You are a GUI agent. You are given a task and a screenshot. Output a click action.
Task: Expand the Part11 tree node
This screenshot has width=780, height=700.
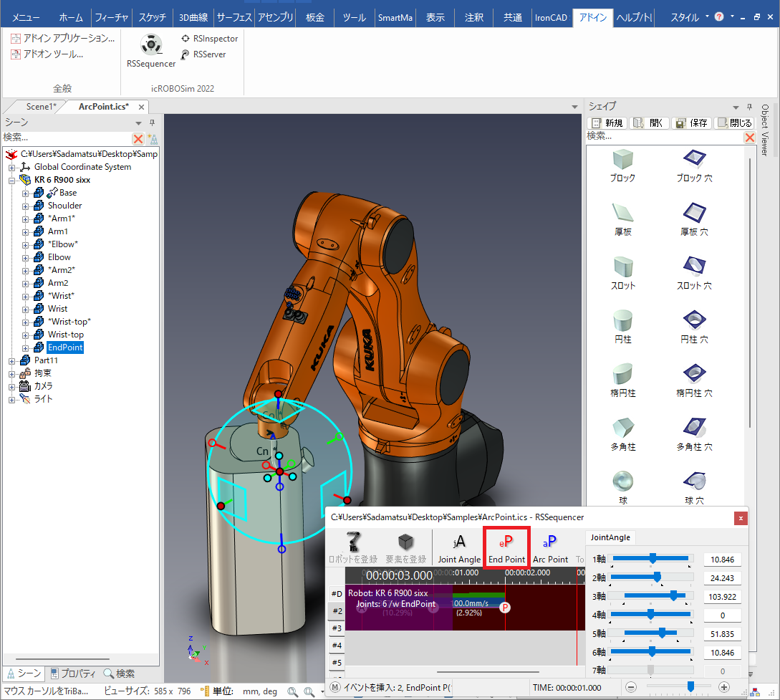coord(12,360)
